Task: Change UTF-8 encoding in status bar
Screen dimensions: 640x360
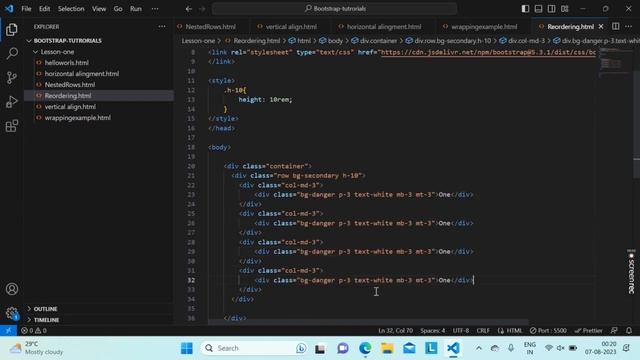Action: tap(461, 331)
